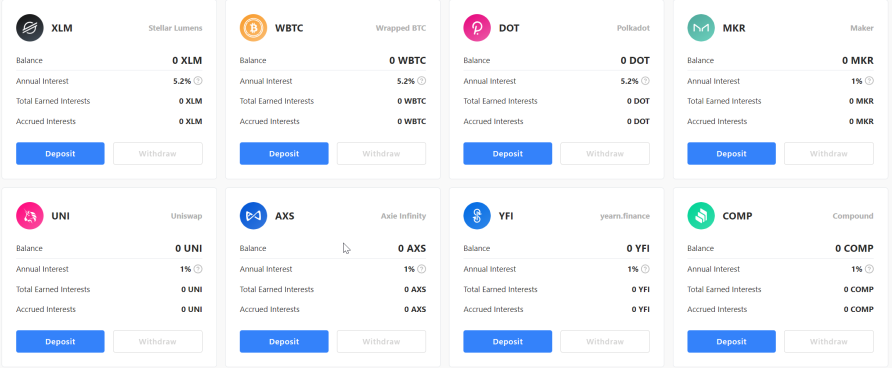Click the Axie Infinity AXS icon
892x368 pixels.
(253, 216)
